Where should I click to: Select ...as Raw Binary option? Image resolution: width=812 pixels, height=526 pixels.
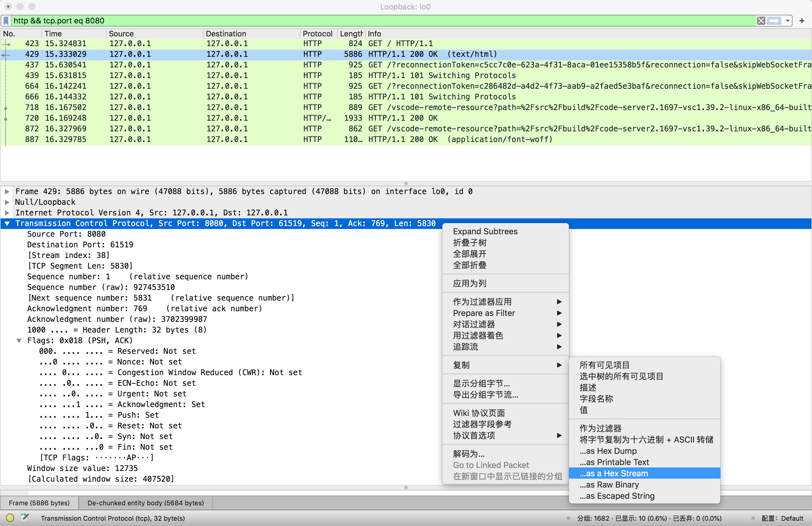point(644,485)
